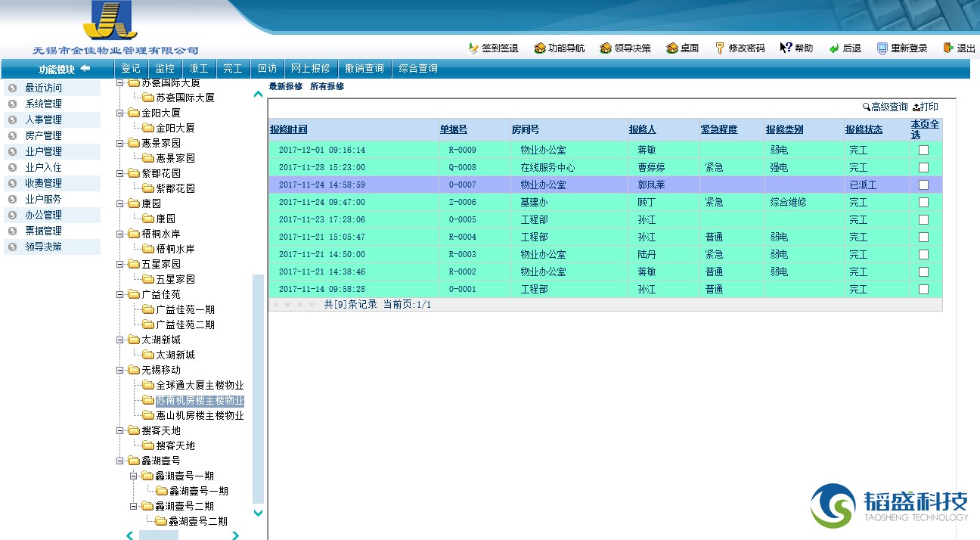Click the round icon beside 最近访问
Image resolution: width=980 pixels, height=540 pixels.
click(x=12, y=88)
